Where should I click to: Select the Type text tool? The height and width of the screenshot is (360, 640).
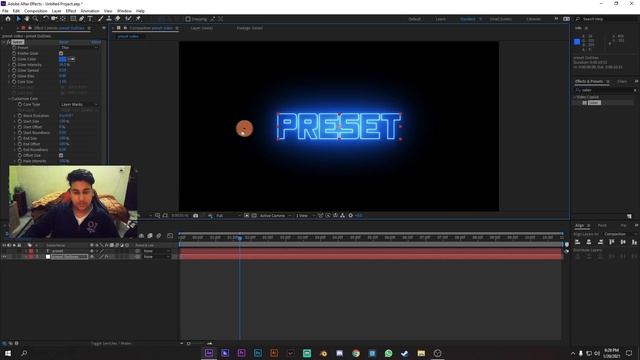click(90, 19)
